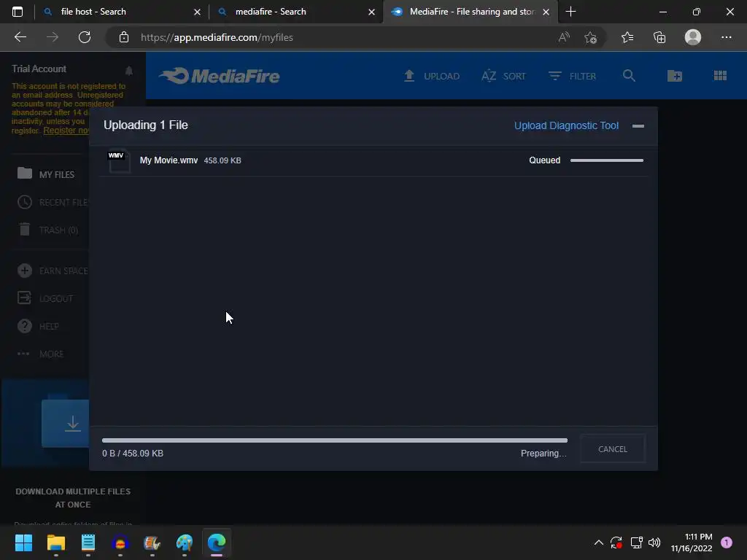747x560 pixels.
Task: Open File Explorer from taskbar
Action: tap(55, 542)
